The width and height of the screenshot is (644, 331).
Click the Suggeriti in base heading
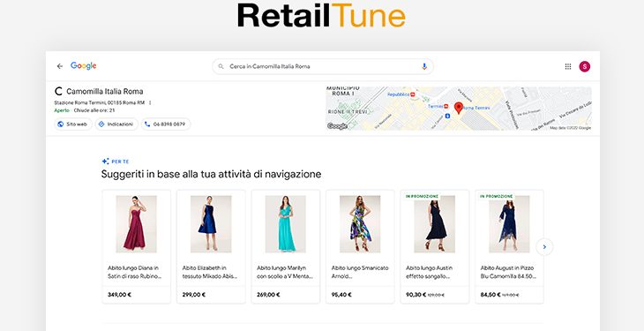coord(211,175)
